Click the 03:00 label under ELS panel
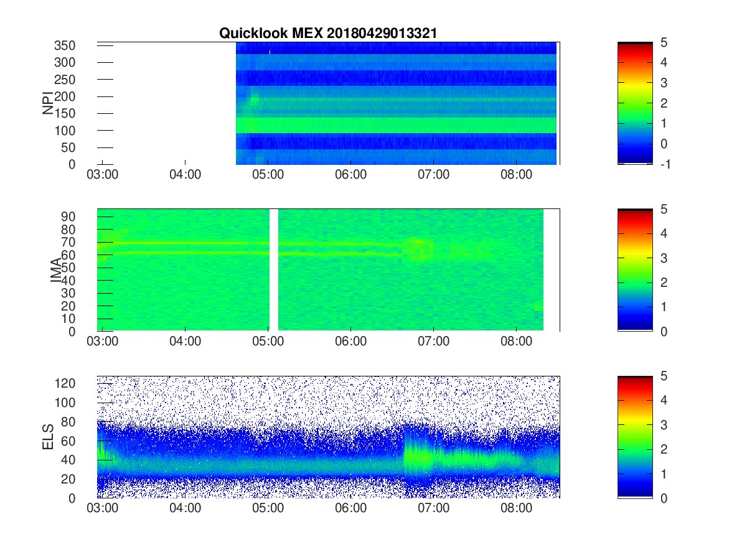The image size is (747, 560). pyautogui.click(x=103, y=508)
